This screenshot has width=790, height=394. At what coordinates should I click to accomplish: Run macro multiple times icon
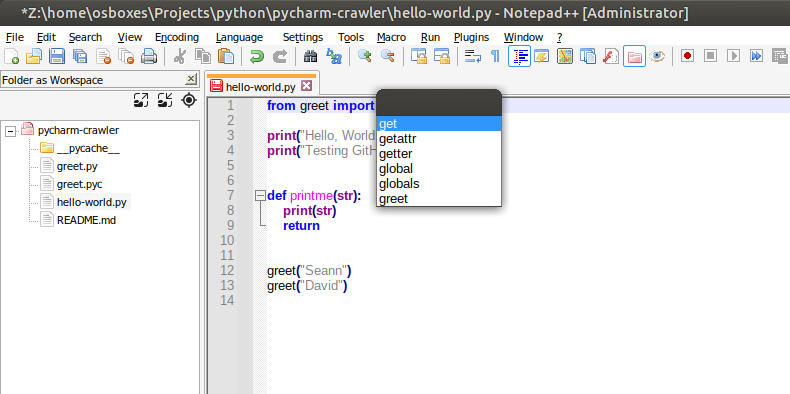[x=756, y=55]
